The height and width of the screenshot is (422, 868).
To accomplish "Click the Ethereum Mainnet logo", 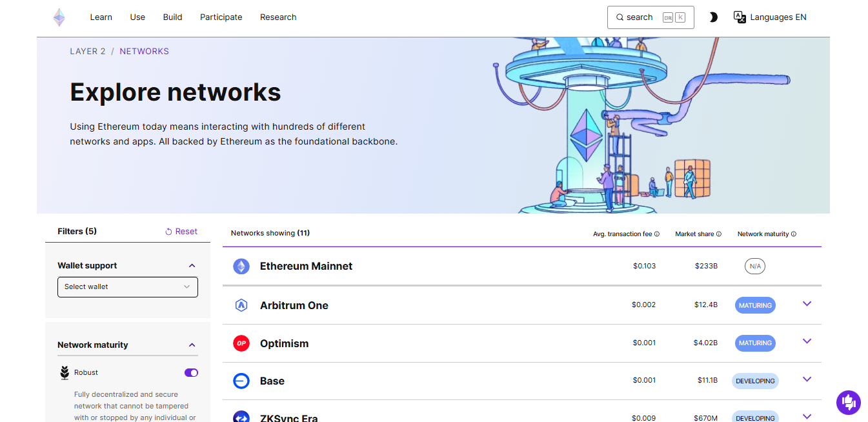I will point(241,266).
